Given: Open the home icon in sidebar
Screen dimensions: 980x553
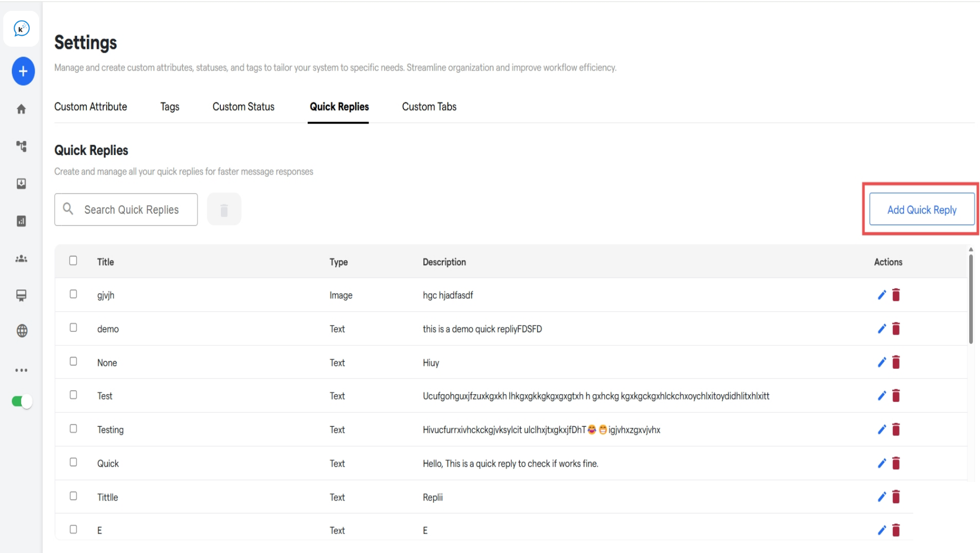Looking at the screenshot, I should point(21,109).
